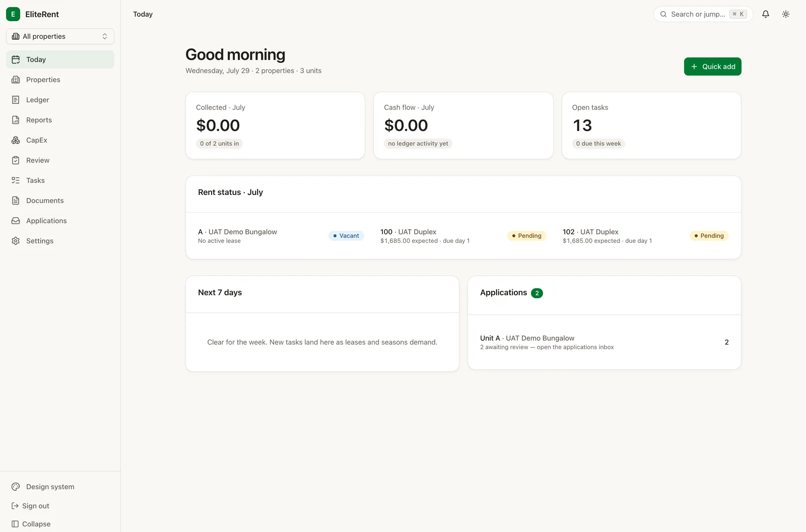
Task: Open CapEx page label
Action: 37,140
